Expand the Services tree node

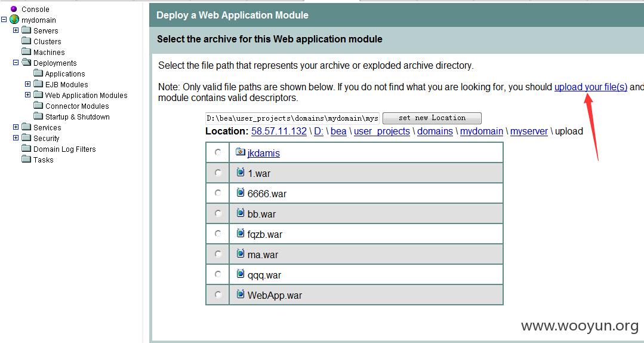click(16, 127)
